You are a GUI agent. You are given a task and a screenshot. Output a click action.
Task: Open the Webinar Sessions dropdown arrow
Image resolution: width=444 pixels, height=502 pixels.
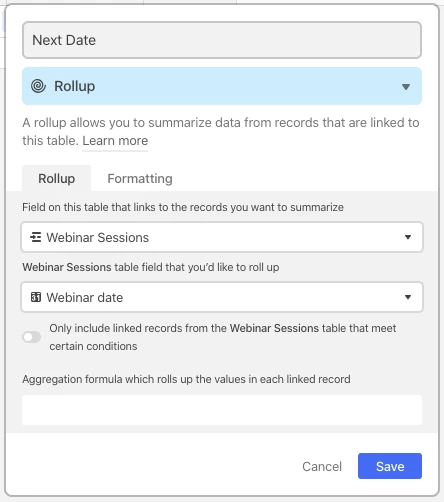(408, 237)
